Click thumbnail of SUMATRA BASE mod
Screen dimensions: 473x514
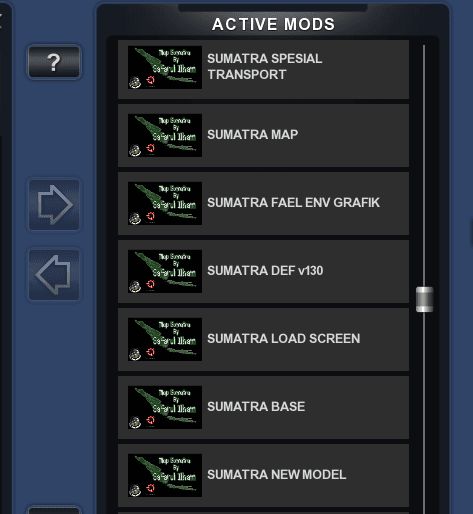point(165,407)
